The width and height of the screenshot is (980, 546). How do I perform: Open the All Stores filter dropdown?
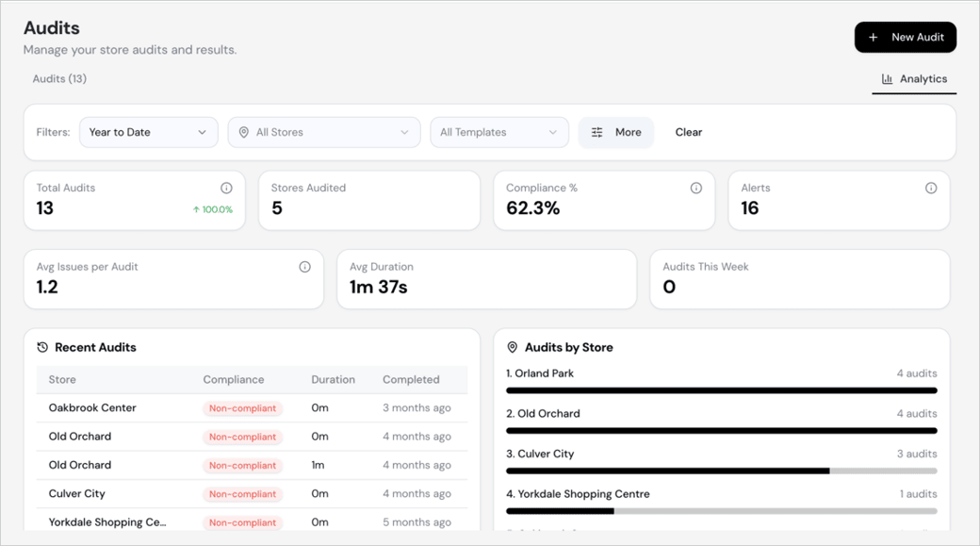[x=324, y=132]
